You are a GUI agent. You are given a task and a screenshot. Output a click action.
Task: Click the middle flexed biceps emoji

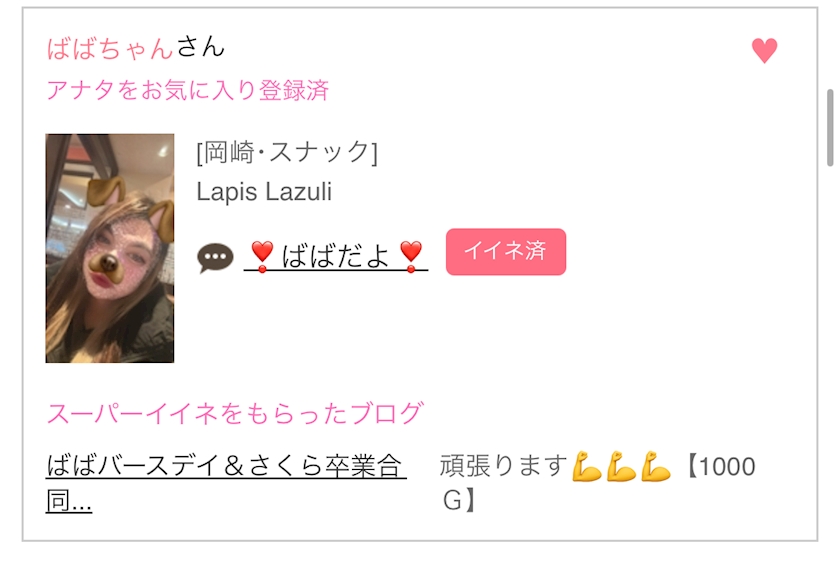pos(621,467)
